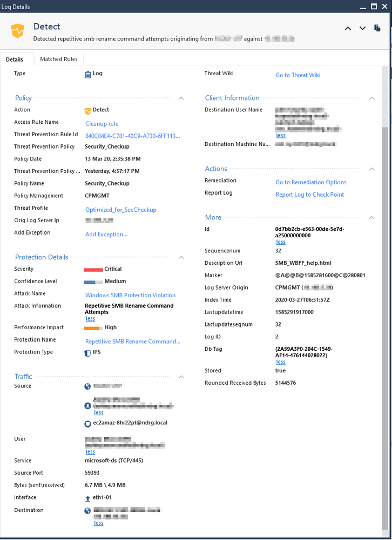Image resolution: width=392 pixels, height=540 pixels.
Task: Collapse the Protection Details section
Action: 181,258
